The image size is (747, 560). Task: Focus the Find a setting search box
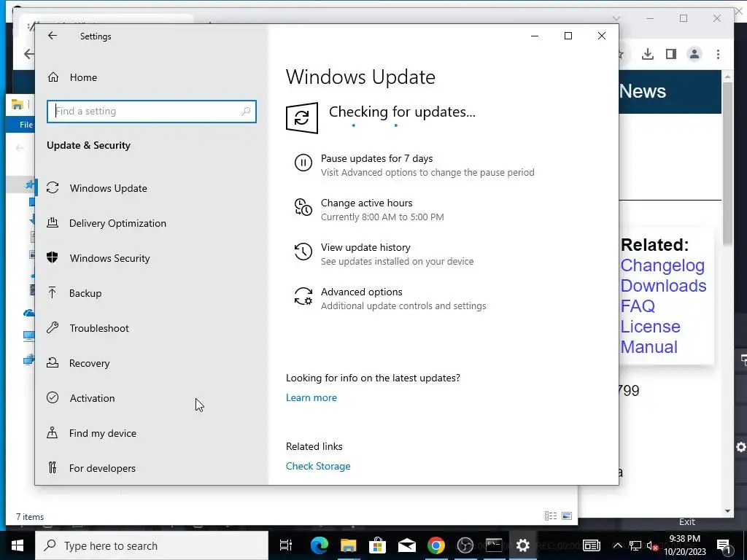[152, 112]
